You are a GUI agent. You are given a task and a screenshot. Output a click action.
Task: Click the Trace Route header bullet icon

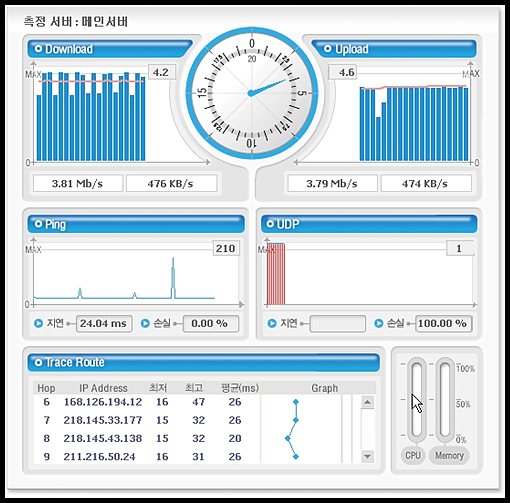[x=38, y=362]
